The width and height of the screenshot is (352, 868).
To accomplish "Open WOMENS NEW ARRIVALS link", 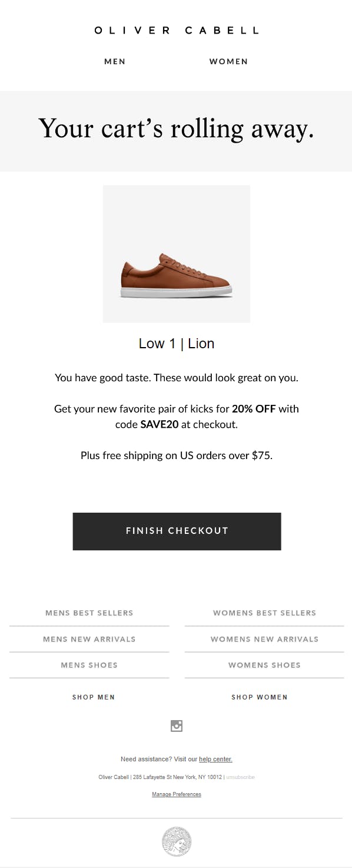I will tap(264, 639).
